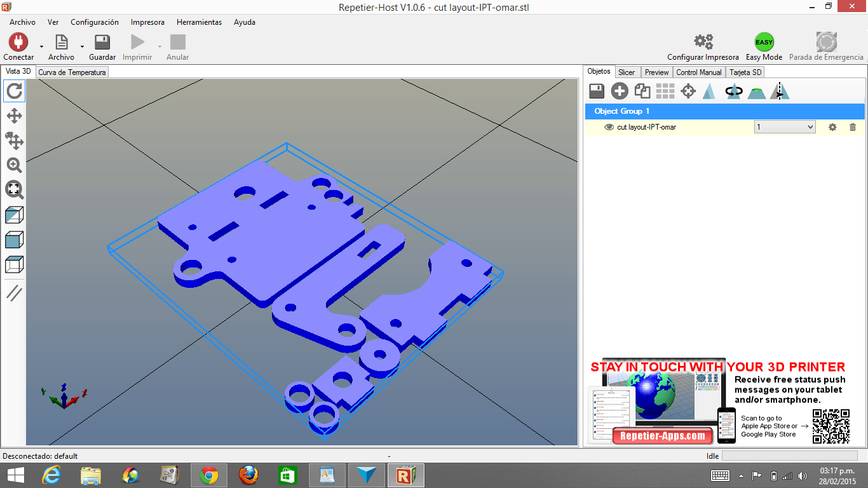The height and width of the screenshot is (488, 868).
Task: Switch to the Tarjeta SD tab
Action: 745,72
